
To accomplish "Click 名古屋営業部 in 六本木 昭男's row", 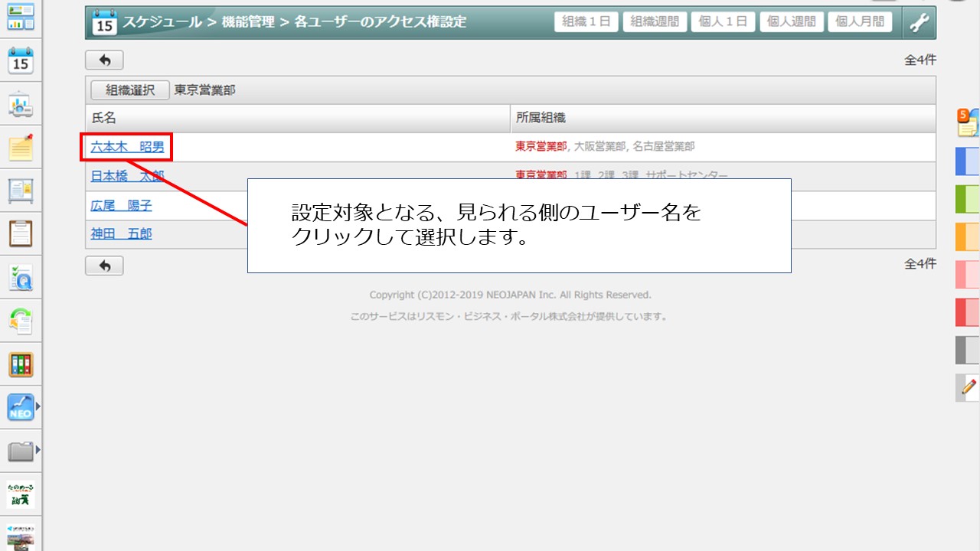I will coord(664,146).
